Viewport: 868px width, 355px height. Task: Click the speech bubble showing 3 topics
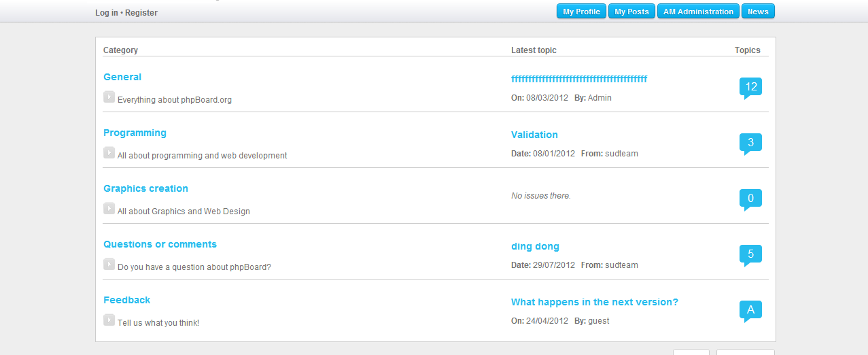(750, 143)
